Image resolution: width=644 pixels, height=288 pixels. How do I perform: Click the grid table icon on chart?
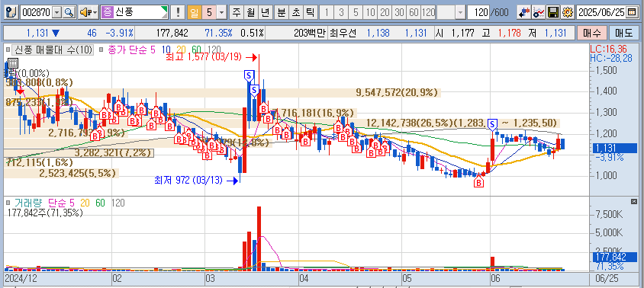[13, 63]
